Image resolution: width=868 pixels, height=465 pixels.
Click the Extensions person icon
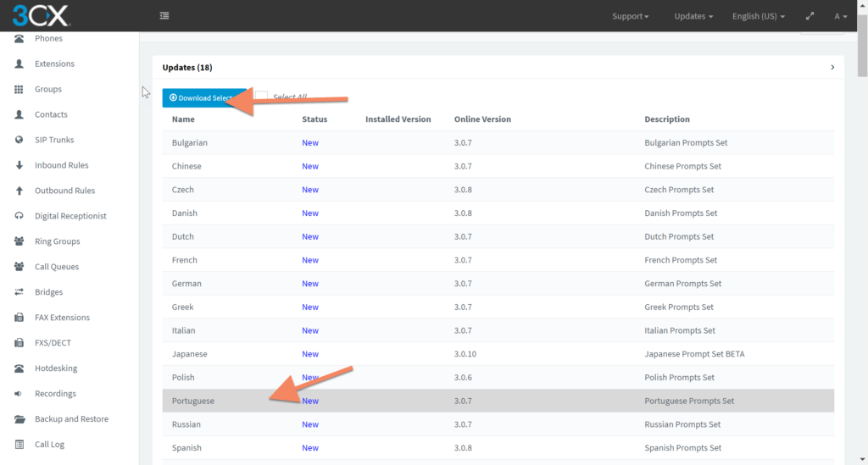point(19,64)
